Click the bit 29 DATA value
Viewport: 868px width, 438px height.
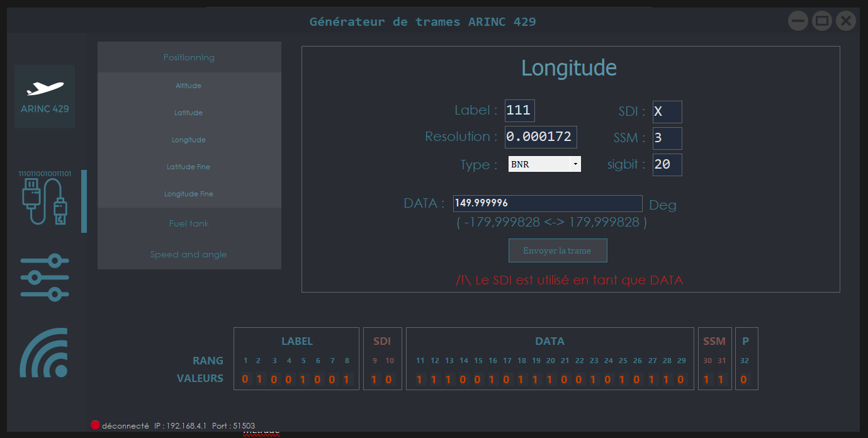tap(681, 379)
